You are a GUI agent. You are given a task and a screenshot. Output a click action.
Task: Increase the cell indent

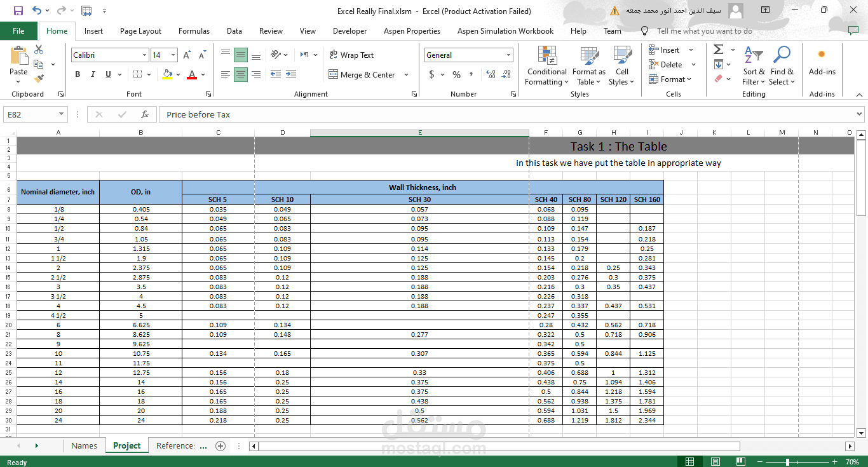[x=291, y=74]
